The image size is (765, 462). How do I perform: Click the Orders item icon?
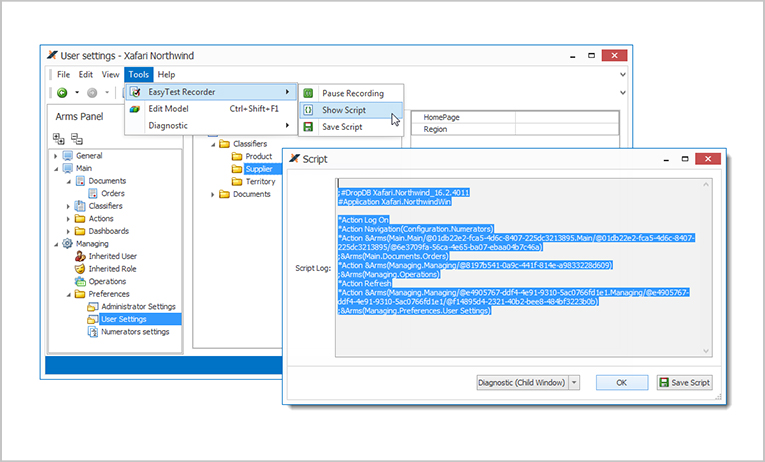coord(93,194)
